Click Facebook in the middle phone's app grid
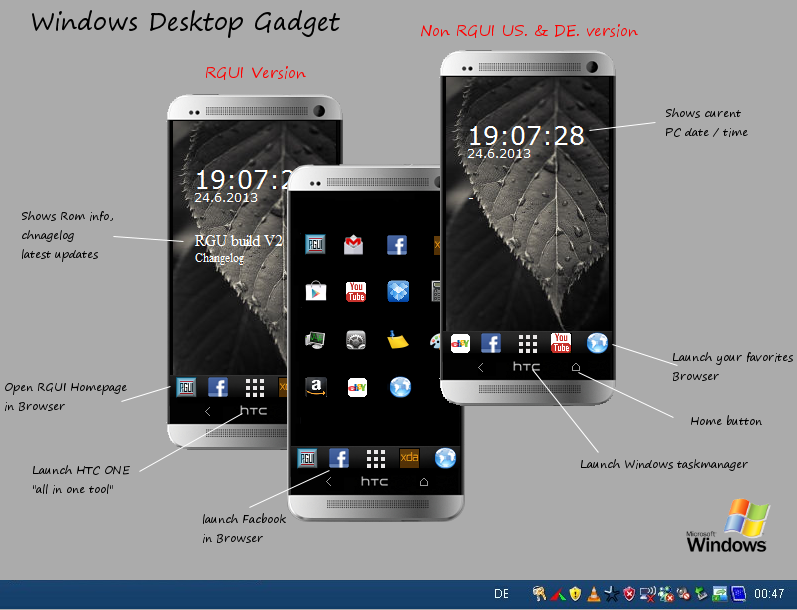 coord(396,245)
